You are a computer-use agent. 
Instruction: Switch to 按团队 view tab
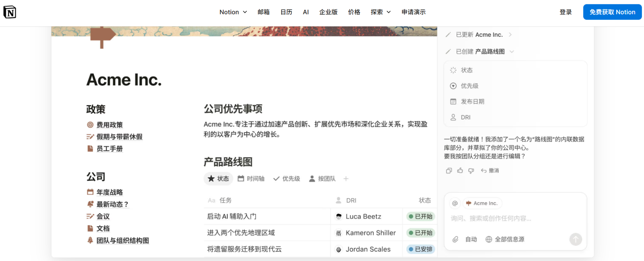[x=322, y=178]
